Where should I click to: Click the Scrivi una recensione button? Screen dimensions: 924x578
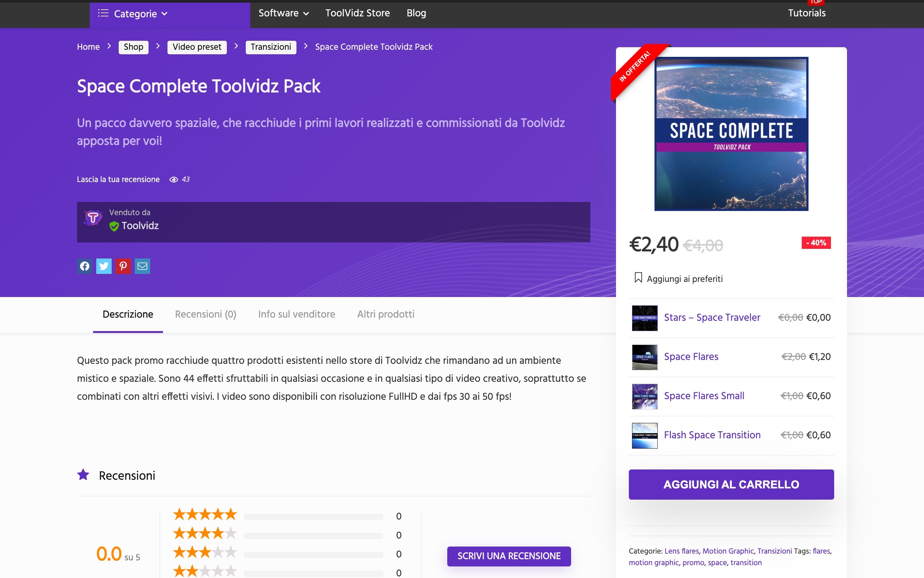click(x=509, y=556)
